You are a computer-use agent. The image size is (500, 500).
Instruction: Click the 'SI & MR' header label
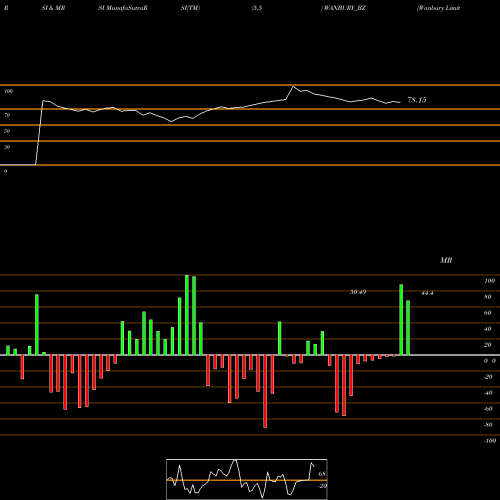point(53,8)
